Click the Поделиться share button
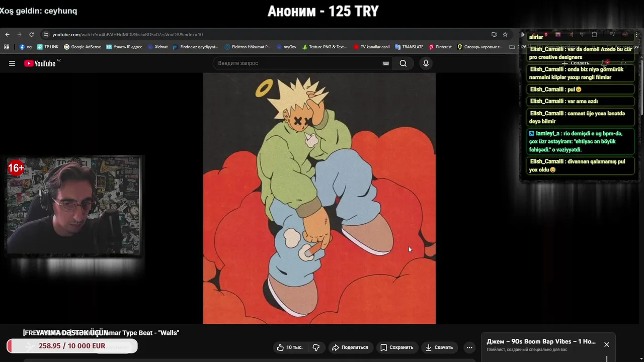Viewport: 644px width, 362px height. pos(350,347)
